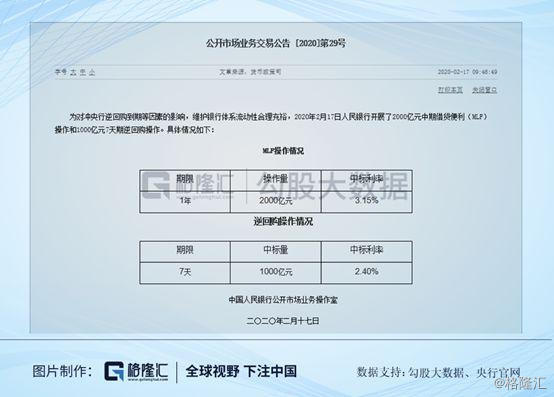554x397 pixels.
Task: Click the reverse repo header 期限
Action: point(185,250)
